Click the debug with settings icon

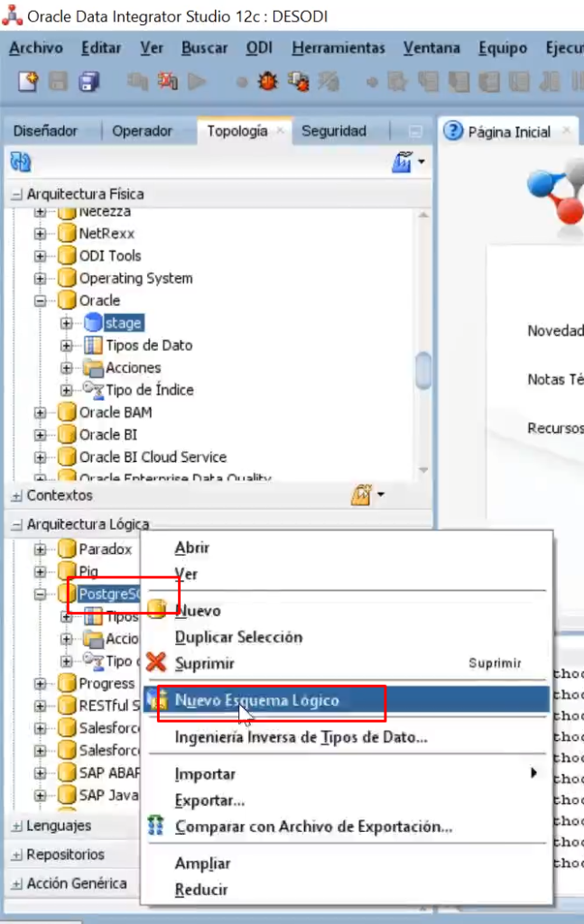pyautogui.click(x=299, y=81)
